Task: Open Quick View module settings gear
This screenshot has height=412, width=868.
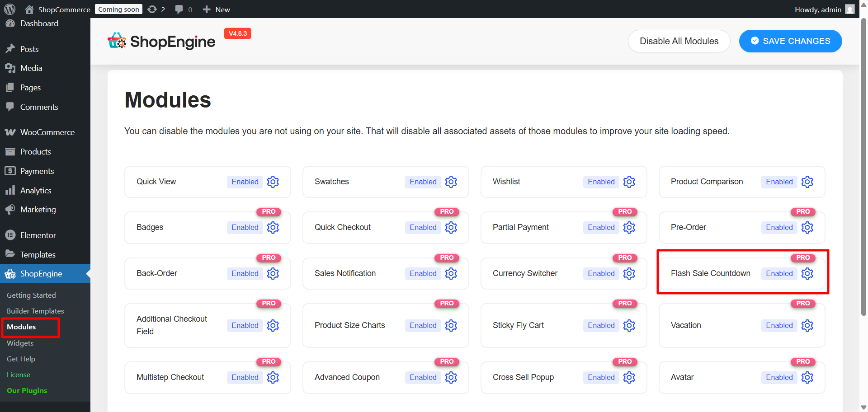Action: point(273,182)
